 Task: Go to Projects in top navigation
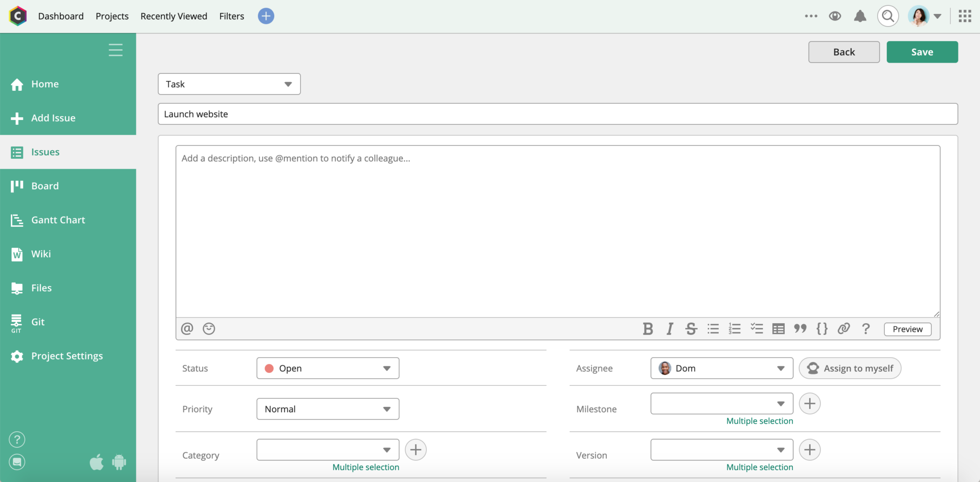pos(112,16)
